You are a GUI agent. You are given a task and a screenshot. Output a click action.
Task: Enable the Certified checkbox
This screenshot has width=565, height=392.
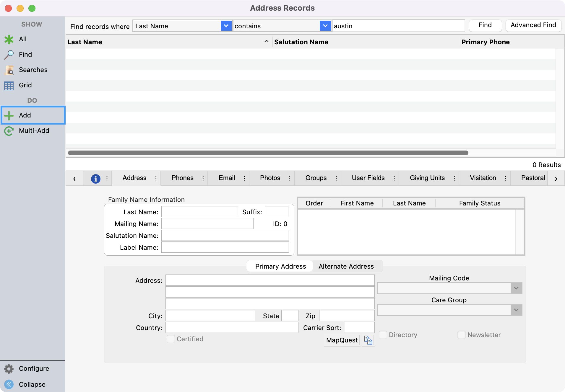tap(171, 339)
